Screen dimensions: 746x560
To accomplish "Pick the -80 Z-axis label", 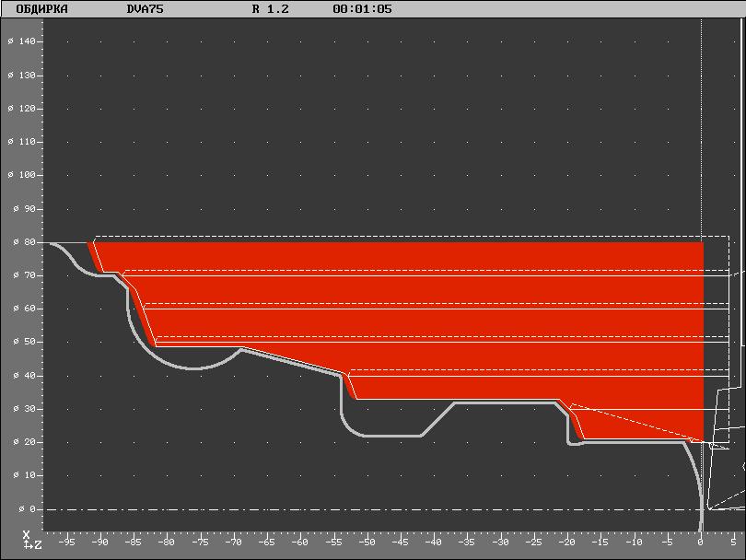I will (167, 542).
